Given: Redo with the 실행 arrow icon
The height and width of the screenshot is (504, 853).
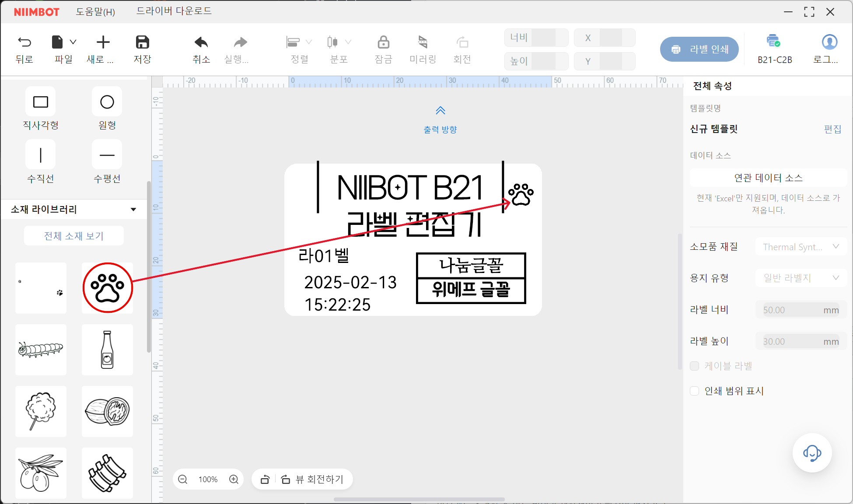Looking at the screenshot, I should (x=240, y=42).
